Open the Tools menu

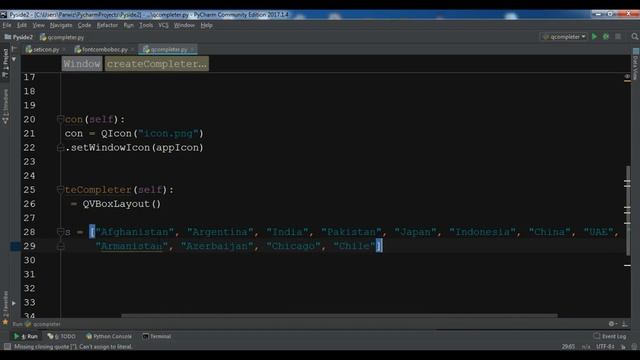(x=146, y=25)
